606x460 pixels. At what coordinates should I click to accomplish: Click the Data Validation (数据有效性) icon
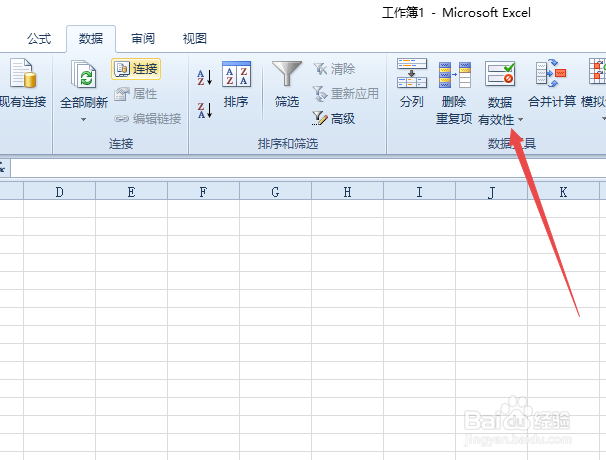click(x=500, y=73)
